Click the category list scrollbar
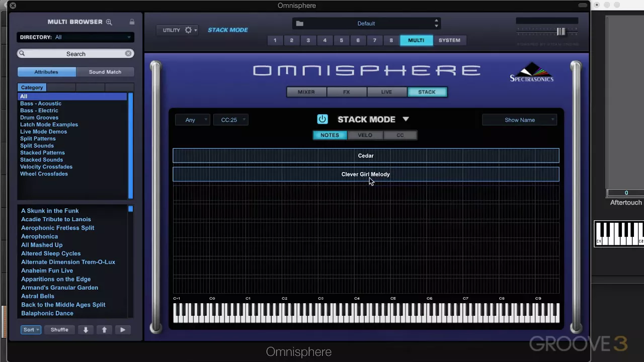The width and height of the screenshot is (644, 362). (x=131, y=145)
